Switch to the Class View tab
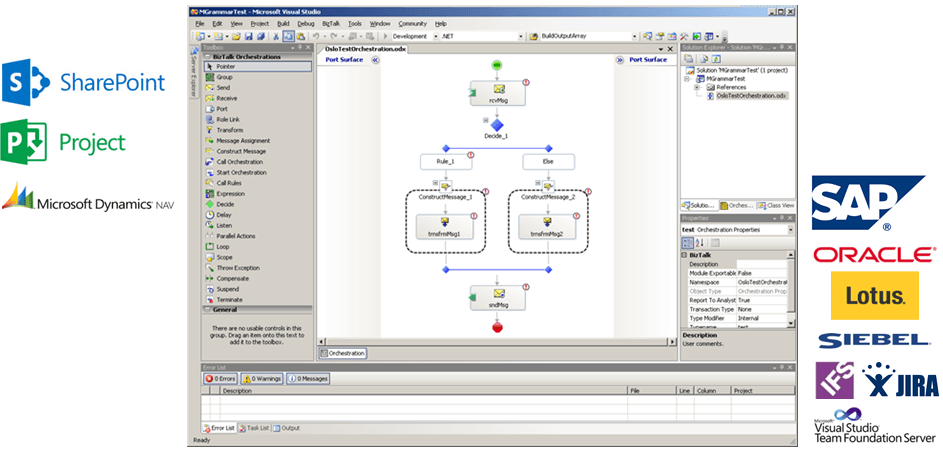Viewport: 943px width, 455px height. (x=776, y=206)
